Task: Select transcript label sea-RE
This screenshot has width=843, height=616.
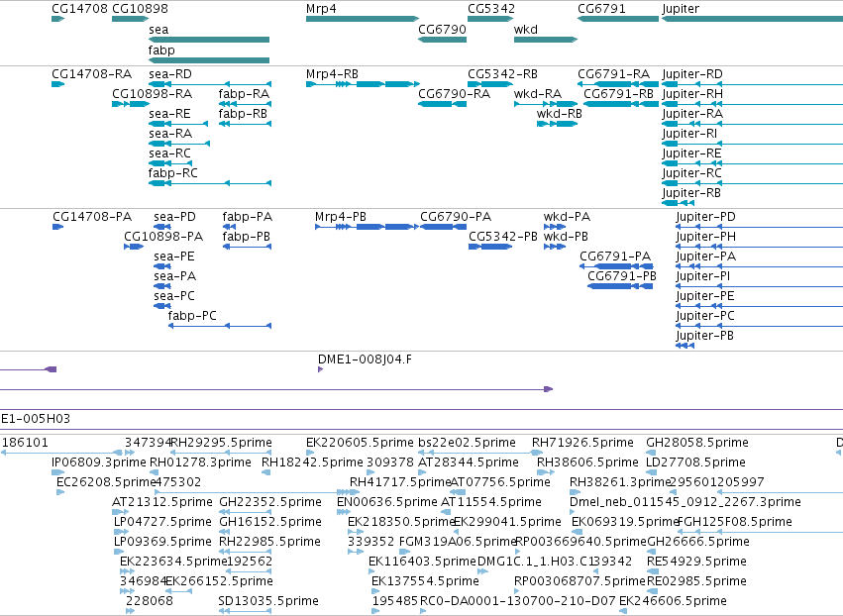Action: click(169, 114)
